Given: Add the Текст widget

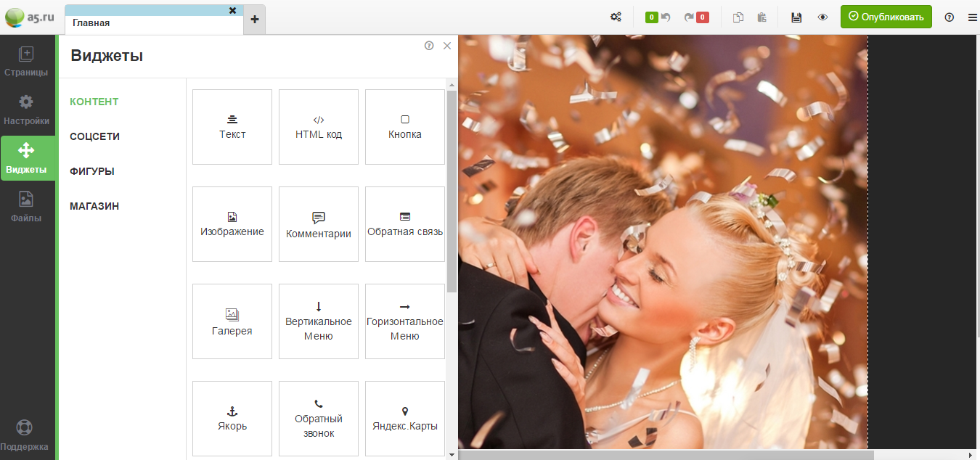Looking at the screenshot, I should coord(232,127).
